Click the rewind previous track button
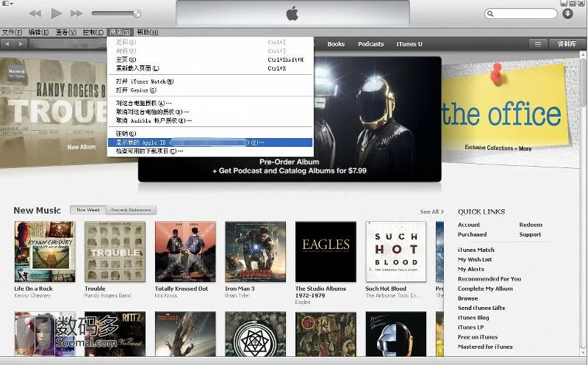The image size is (588, 365). [35, 13]
